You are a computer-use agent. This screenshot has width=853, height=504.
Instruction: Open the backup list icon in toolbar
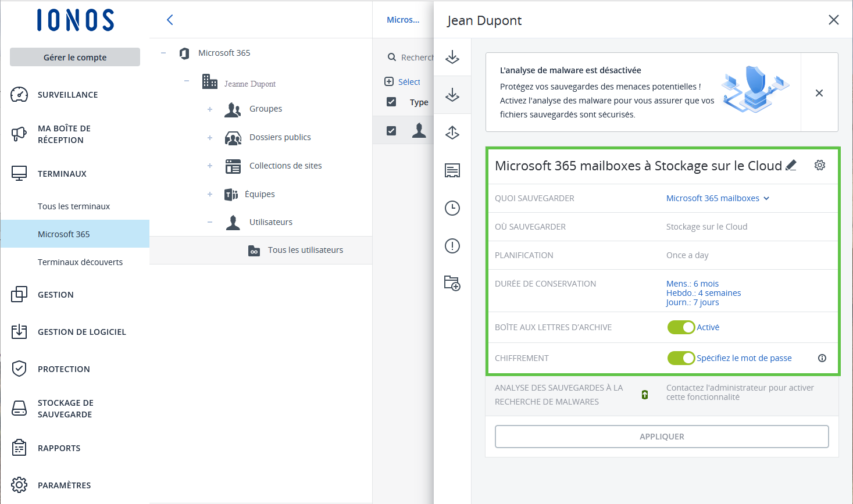(x=452, y=170)
